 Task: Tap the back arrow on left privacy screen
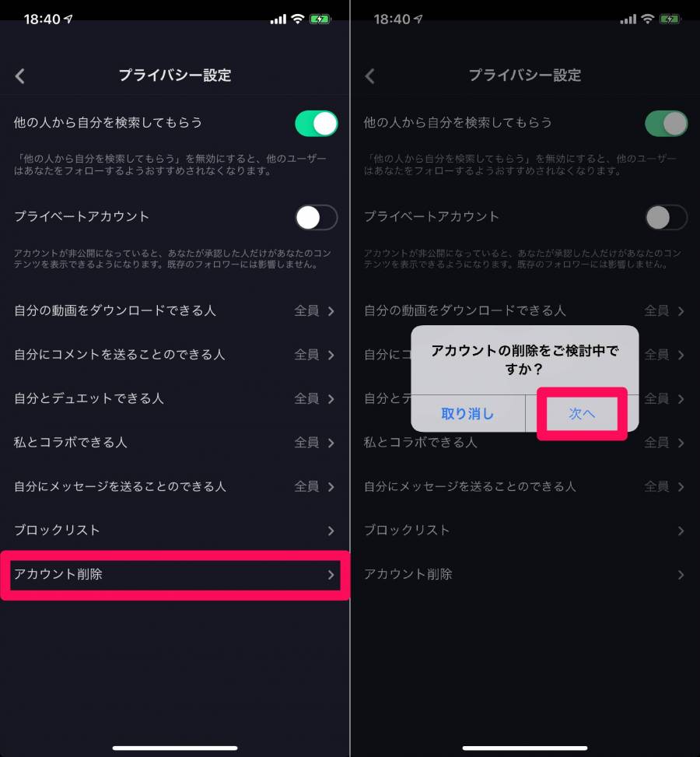point(19,75)
